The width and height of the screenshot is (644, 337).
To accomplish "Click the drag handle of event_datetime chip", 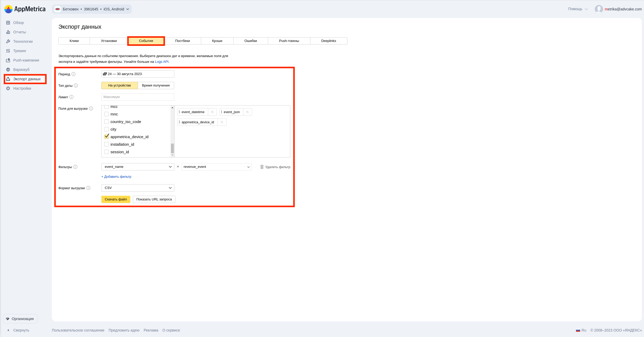I will [x=179, y=112].
